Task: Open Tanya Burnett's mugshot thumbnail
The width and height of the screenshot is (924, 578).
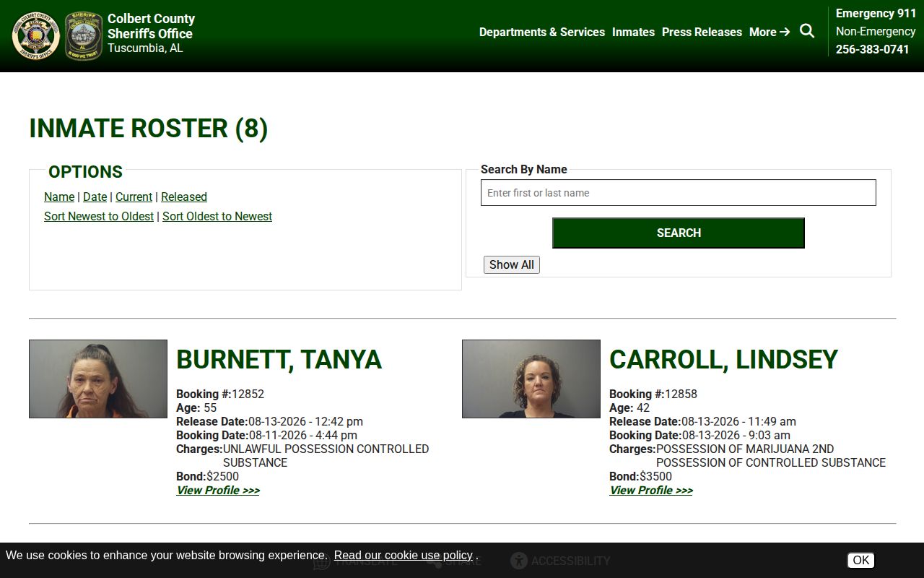Action: coord(98,379)
